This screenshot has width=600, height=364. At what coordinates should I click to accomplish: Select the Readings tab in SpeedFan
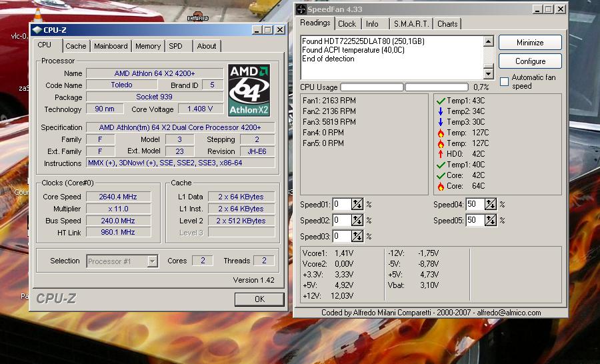pyautogui.click(x=315, y=23)
